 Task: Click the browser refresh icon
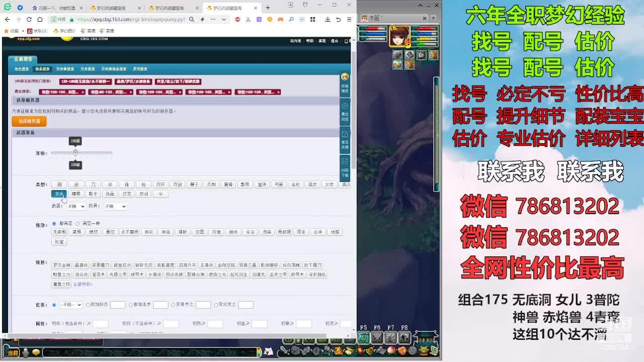[x=29, y=20]
